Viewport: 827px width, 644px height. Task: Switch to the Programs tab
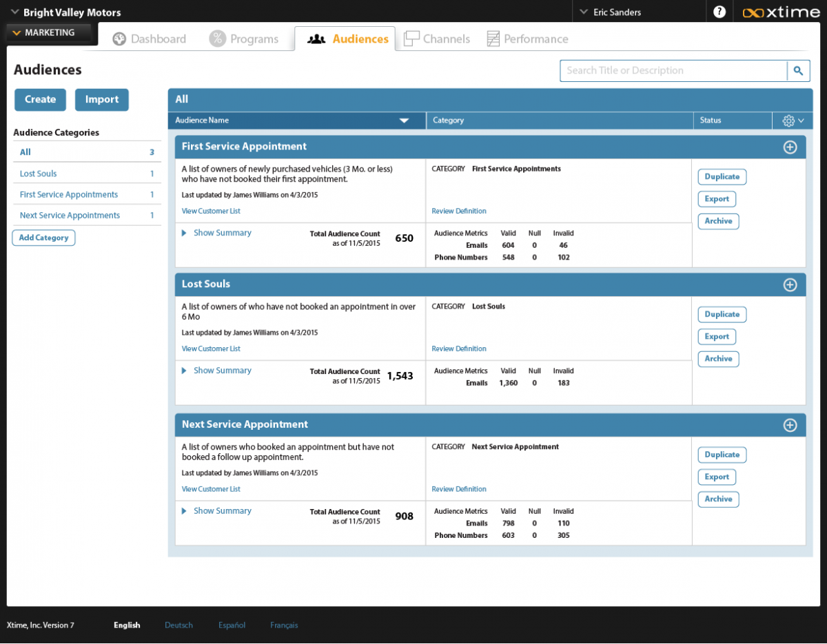pyautogui.click(x=244, y=39)
